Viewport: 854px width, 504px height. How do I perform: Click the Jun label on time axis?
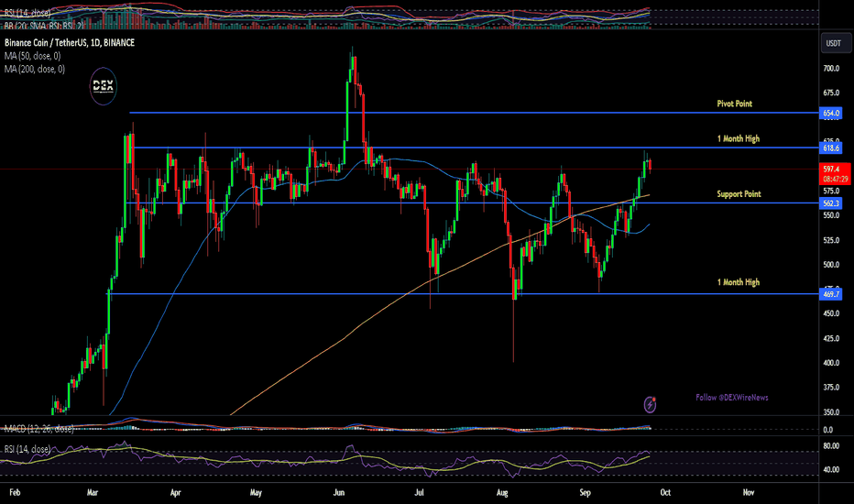pyautogui.click(x=339, y=493)
